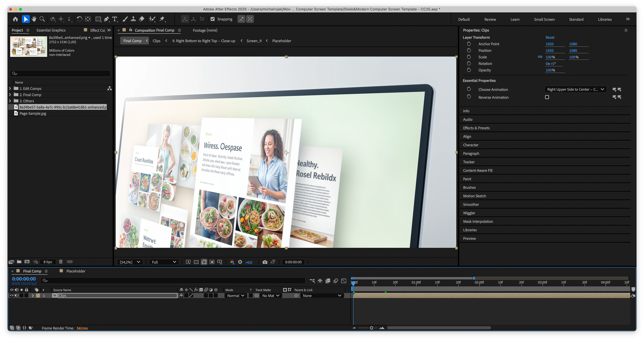Select the Zoom tool
This screenshot has height=340, width=644.
pyautogui.click(x=42, y=19)
